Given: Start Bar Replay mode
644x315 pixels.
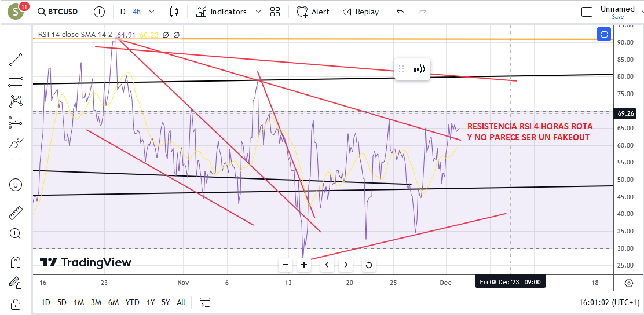Looking at the screenshot, I should pos(360,12).
